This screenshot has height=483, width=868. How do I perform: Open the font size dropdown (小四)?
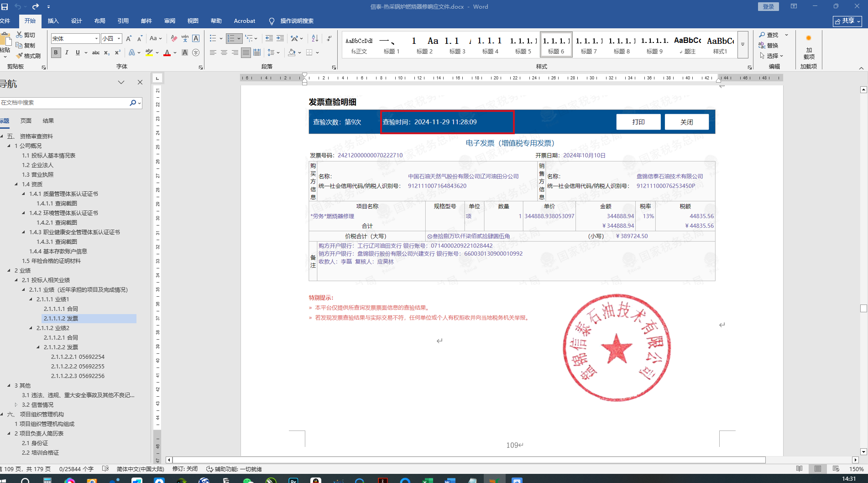119,39
